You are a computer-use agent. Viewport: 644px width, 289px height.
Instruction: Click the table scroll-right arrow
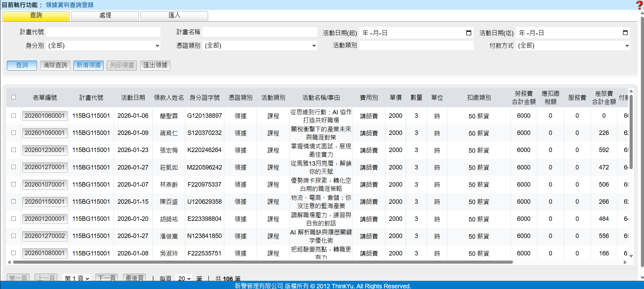[x=625, y=262]
